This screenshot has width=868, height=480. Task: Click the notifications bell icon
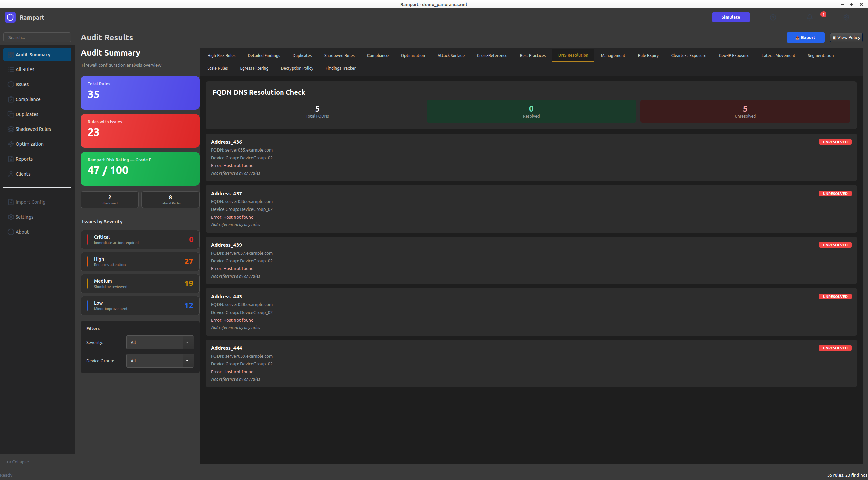pyautogui.click(x=809, y=17)
